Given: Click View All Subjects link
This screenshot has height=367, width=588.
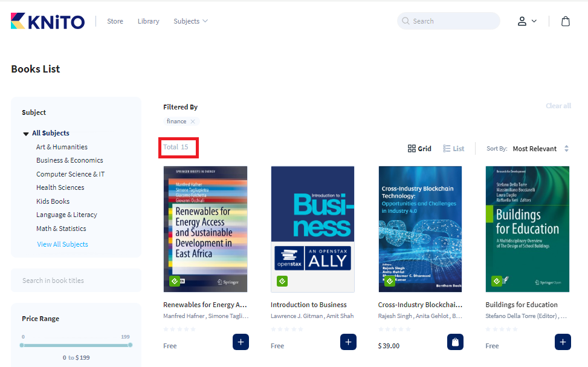Looking at the screenshot, I should point(62,244).
